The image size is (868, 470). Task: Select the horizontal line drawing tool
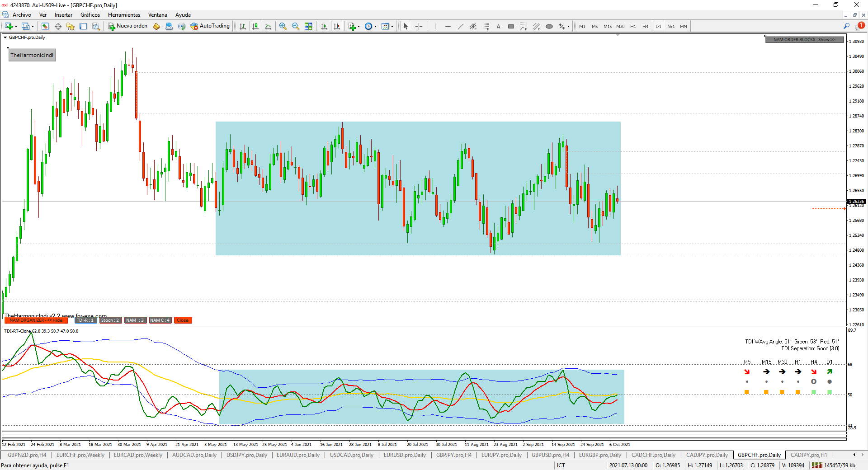click(x=448, y=26)
